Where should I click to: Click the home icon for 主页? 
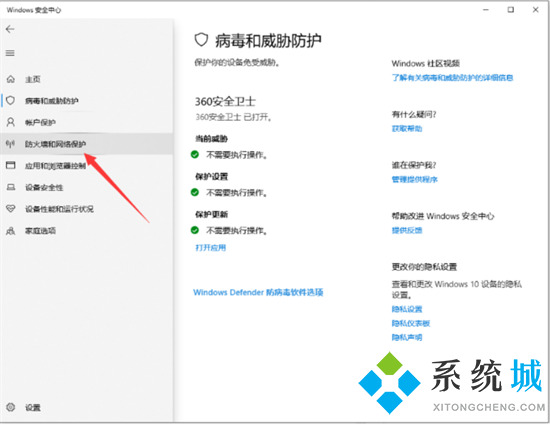(x=11, y=79)
